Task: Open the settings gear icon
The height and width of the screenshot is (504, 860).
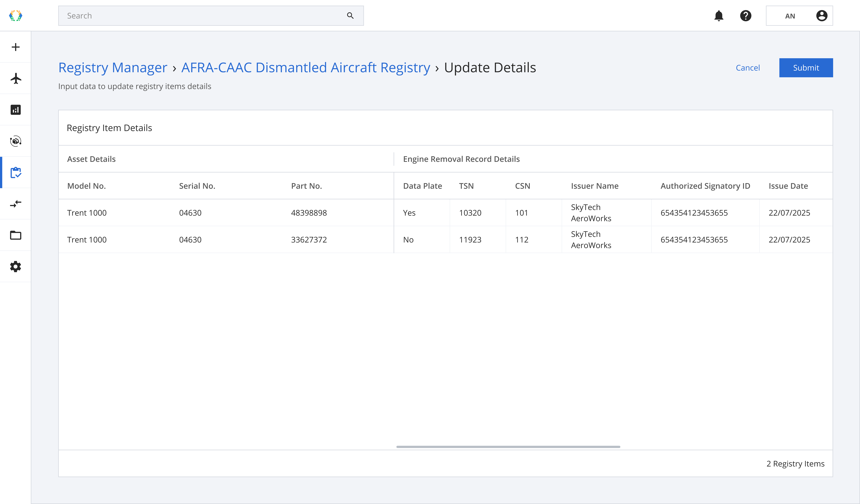Action: pyautogui.click(x=15, y=267)
